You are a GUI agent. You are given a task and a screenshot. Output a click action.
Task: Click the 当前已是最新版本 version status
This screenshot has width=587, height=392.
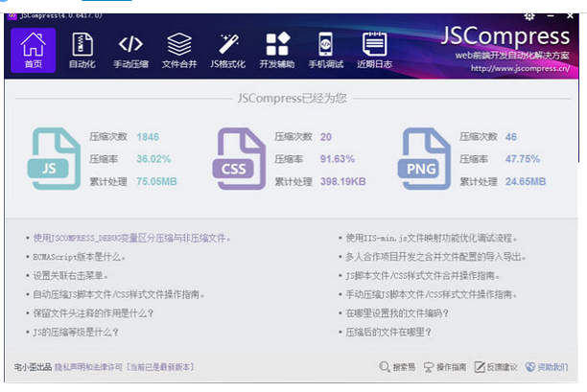[160, 367]
